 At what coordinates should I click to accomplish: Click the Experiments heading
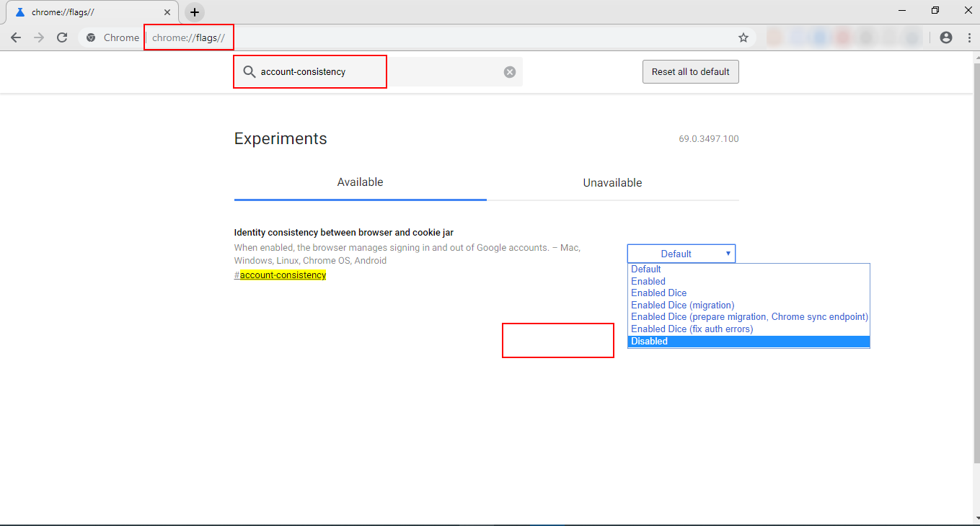(x=281, y=139)
